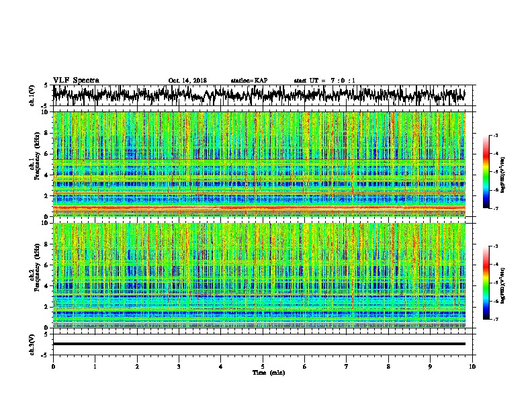Screen dimensions: 532x411
Task: Click the "-7" tick on ch.2 colorbar
Action: [496, 319]
